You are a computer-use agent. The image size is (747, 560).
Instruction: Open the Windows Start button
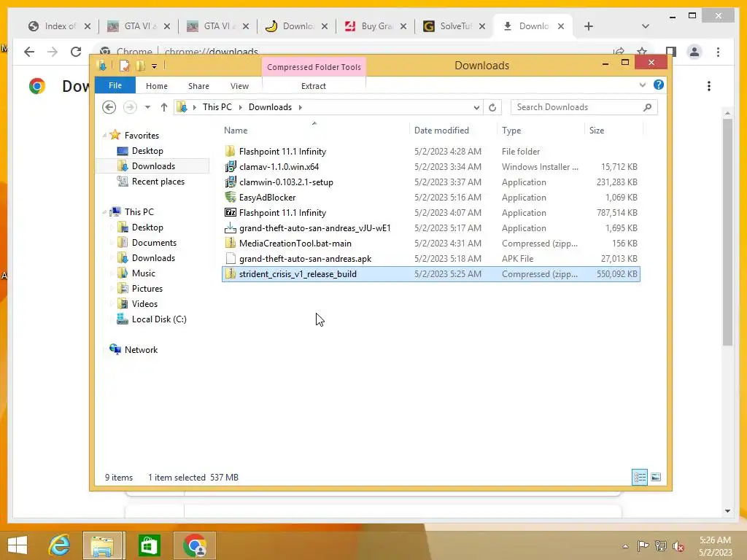click(x=18, y=545)
